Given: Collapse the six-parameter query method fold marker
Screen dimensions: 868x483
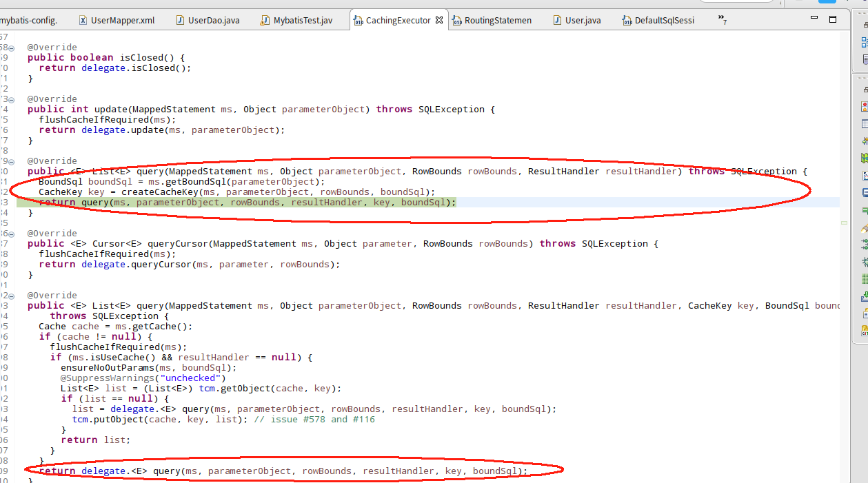Looking at the screenshot, I should [x=12, y=296].
